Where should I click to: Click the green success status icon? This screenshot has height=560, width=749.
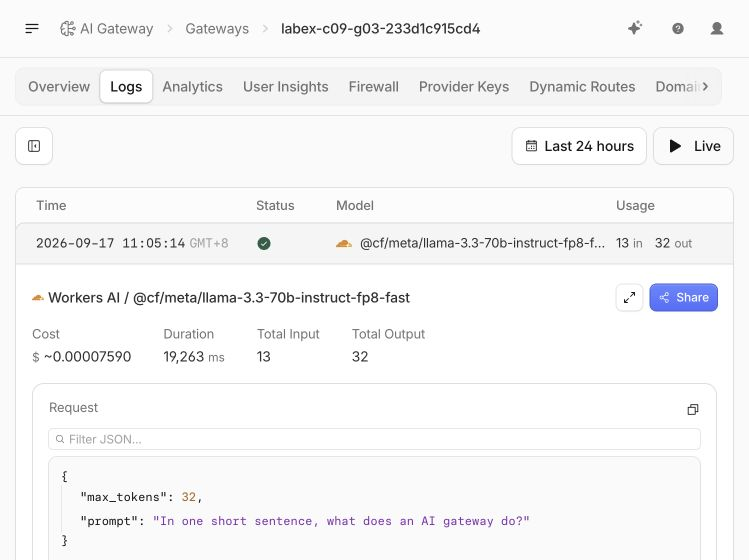[x=264, y=244]
